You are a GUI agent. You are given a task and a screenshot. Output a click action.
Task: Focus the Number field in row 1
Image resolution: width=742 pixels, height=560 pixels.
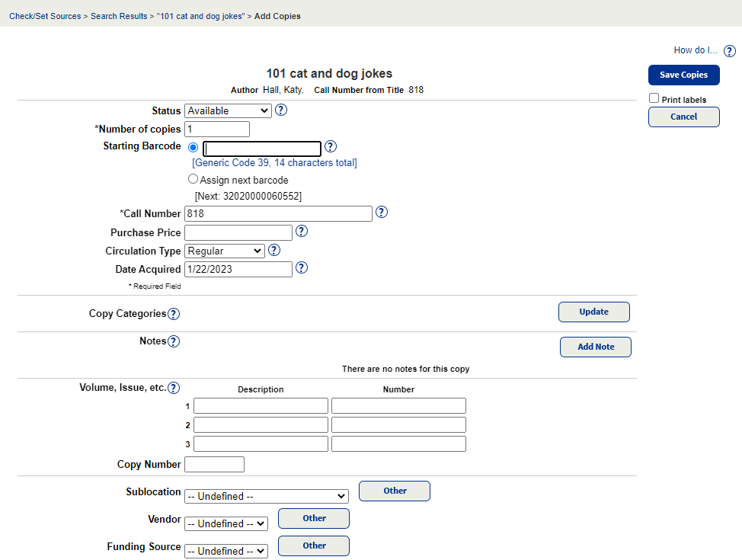[x=399, y=405]
